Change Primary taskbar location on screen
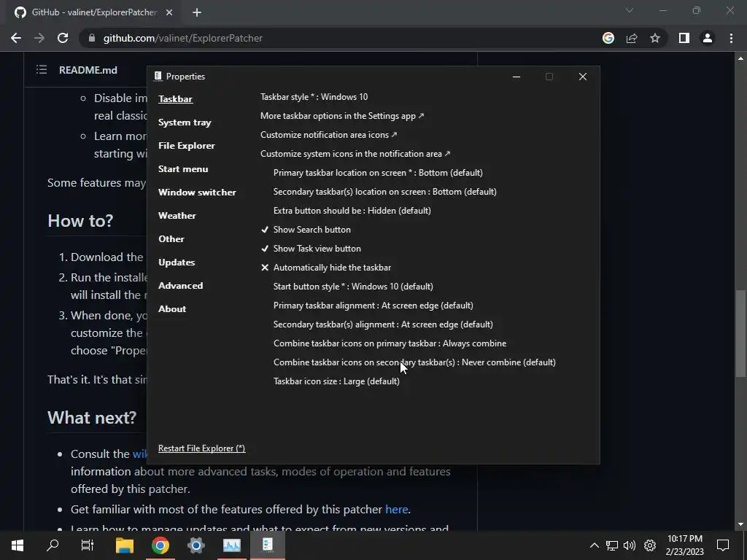Image resolution: width=747 pixels, height=560 pixels. pos(378,172)
